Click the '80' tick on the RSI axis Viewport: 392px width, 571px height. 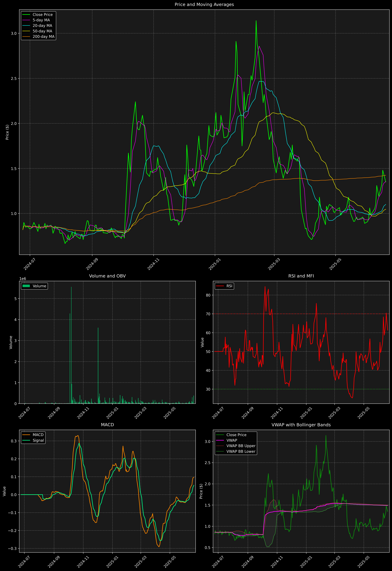coord(208,295)
